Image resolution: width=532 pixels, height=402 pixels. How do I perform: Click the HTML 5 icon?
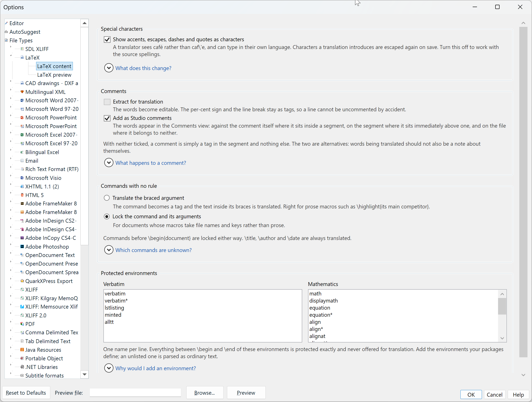coord(22,195)
